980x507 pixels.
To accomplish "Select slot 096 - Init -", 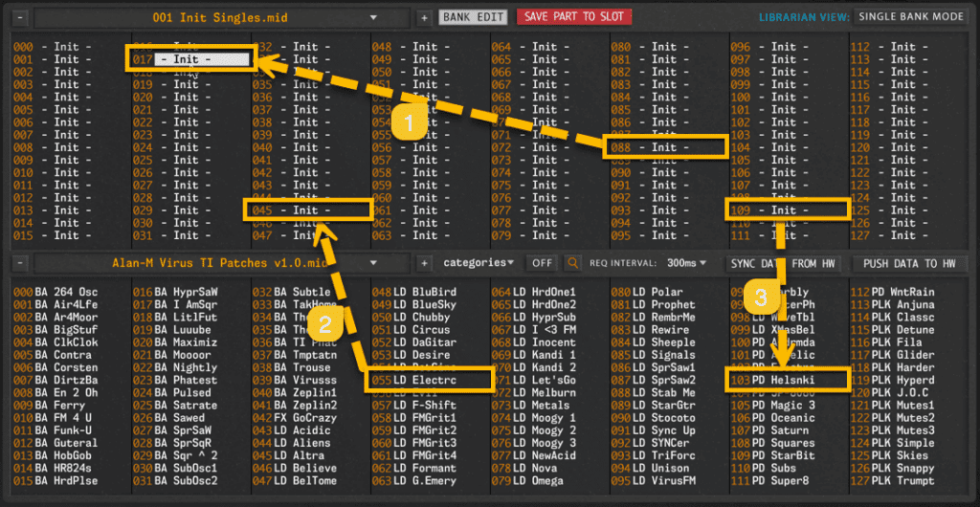I will 770,47.
